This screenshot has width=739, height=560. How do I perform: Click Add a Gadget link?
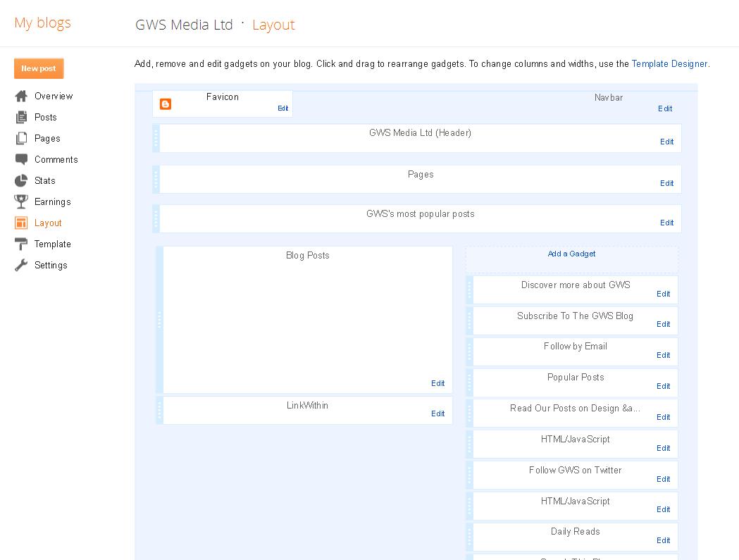[x=572, y=254]
